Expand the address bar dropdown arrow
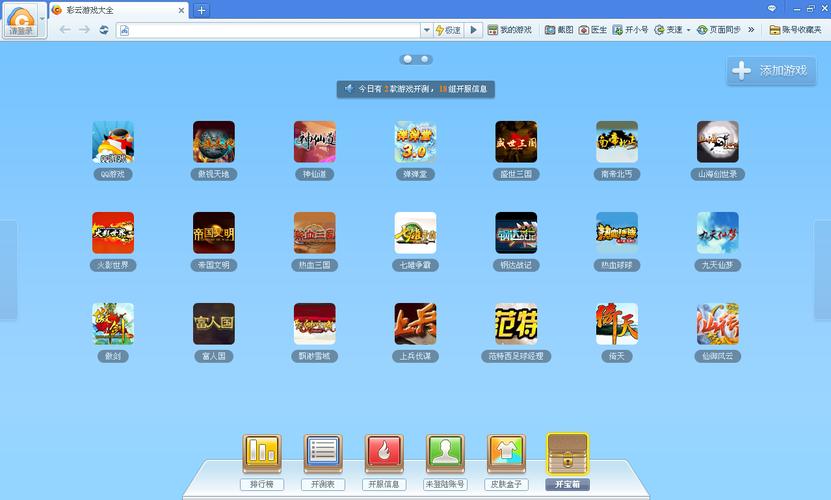The width and height of the screenshot is (831, 500). (x=426, y=30)
